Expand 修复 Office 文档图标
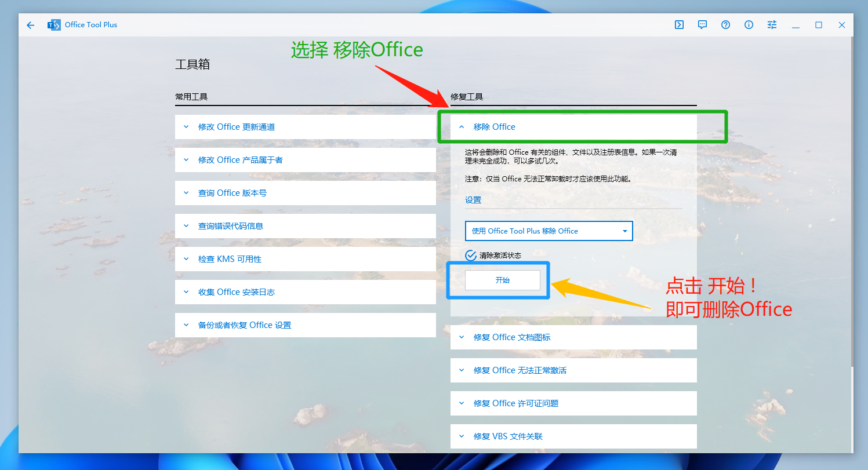Image resolution: width=868 pixels, height=470 pixels. pyautogui.click(x=573, y=337)
